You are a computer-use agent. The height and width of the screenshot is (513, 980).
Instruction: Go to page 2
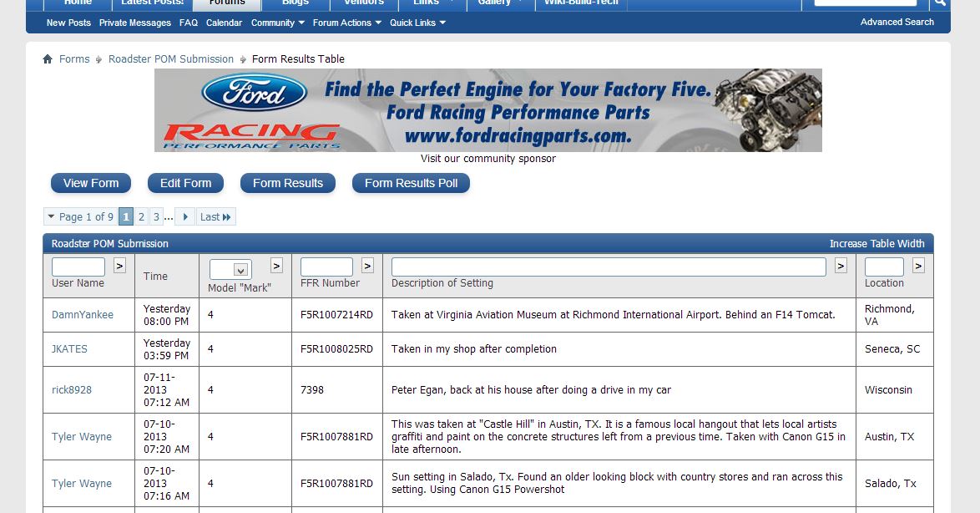pyautogui.click(x=141, y=216)
